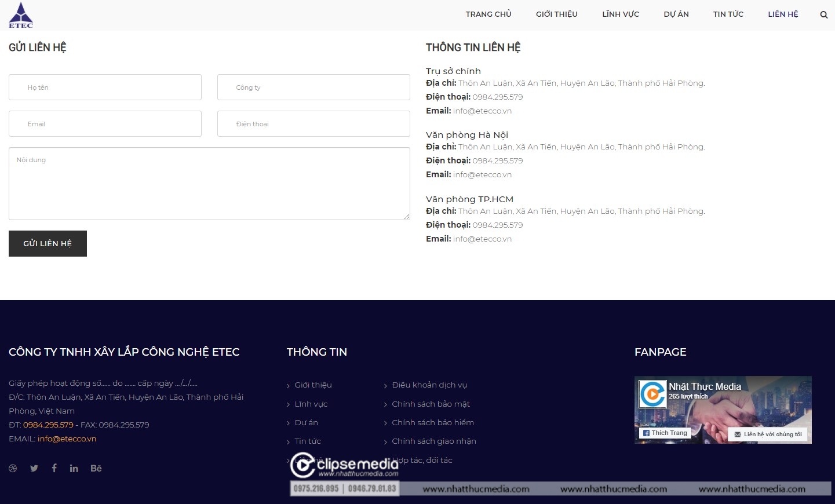Image resolution: width=835 pixels, height=504 pixels.
Task: Open the Dribbble social icon in footer
Action: 13,468
